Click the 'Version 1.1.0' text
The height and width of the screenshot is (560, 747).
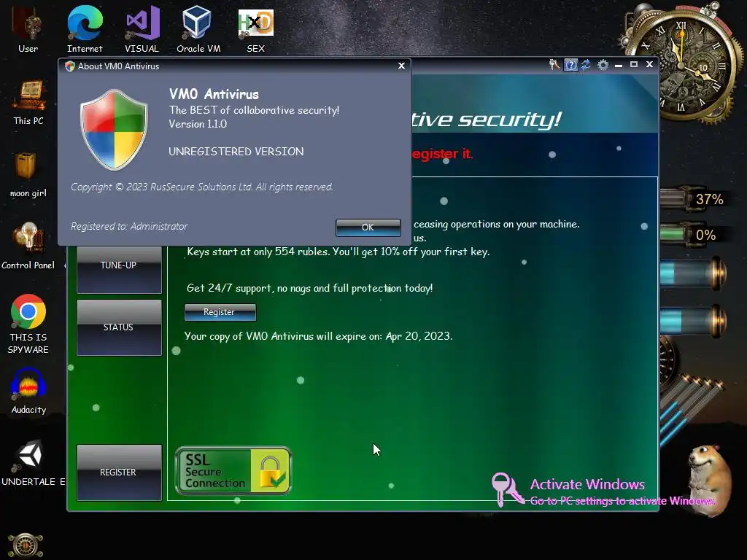coord(198,124)
